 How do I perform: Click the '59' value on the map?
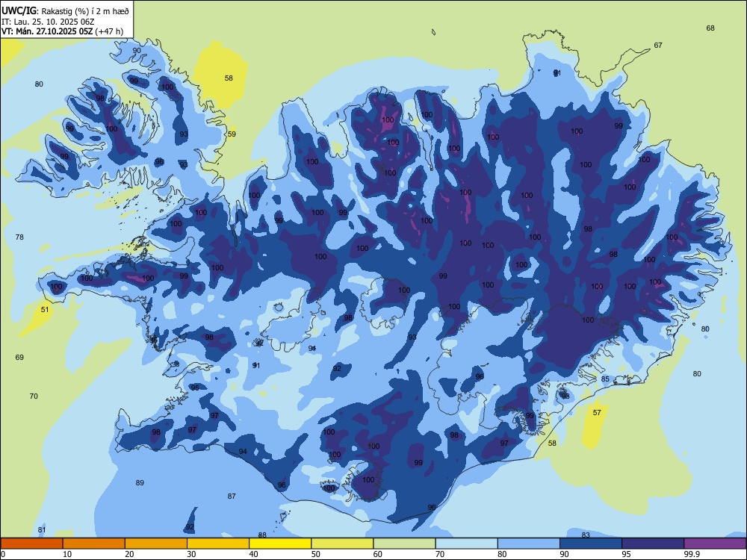tap(232, 134)
